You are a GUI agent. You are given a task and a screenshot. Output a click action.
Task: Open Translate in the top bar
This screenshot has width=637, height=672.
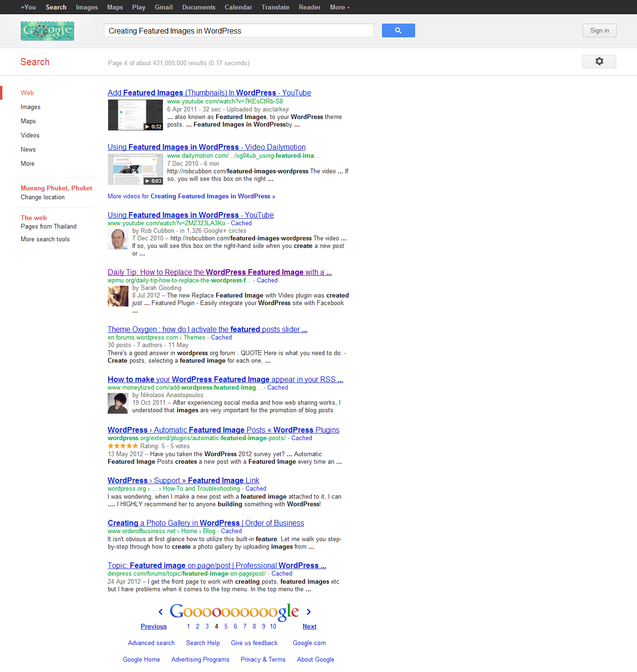click(x=275, y=7)
